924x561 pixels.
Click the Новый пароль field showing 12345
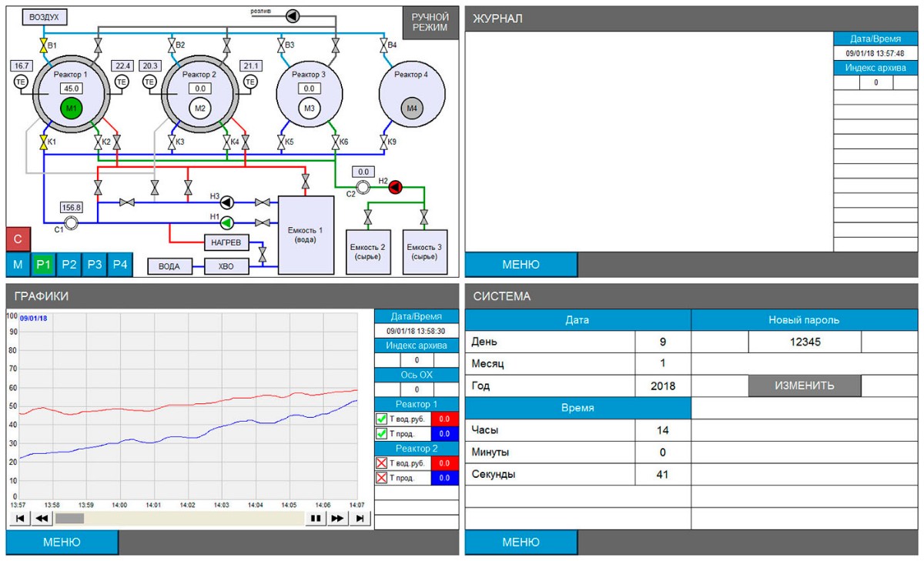(x=804, y=342)
